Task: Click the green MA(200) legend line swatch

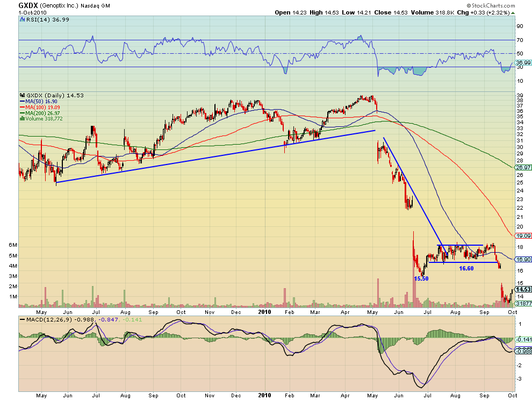Action: [23, 113]
